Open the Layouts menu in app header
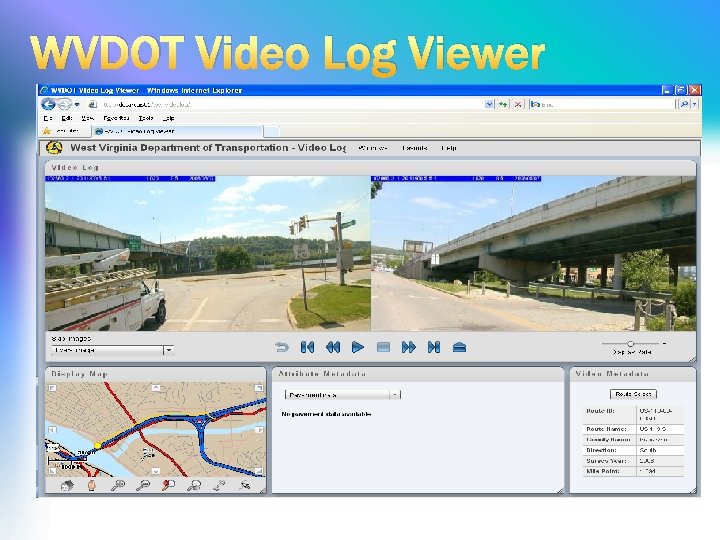Screen dimensions: 720x540 click(x=415, y=148)
